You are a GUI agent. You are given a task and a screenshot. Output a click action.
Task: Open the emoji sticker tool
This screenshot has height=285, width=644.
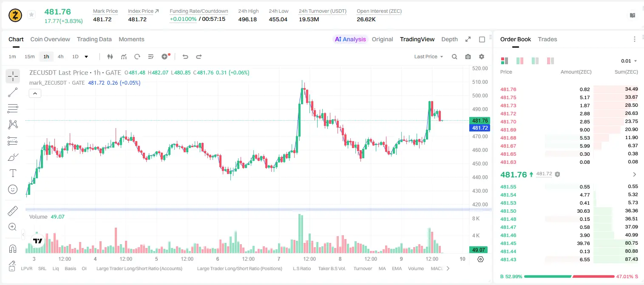[13, 189]
